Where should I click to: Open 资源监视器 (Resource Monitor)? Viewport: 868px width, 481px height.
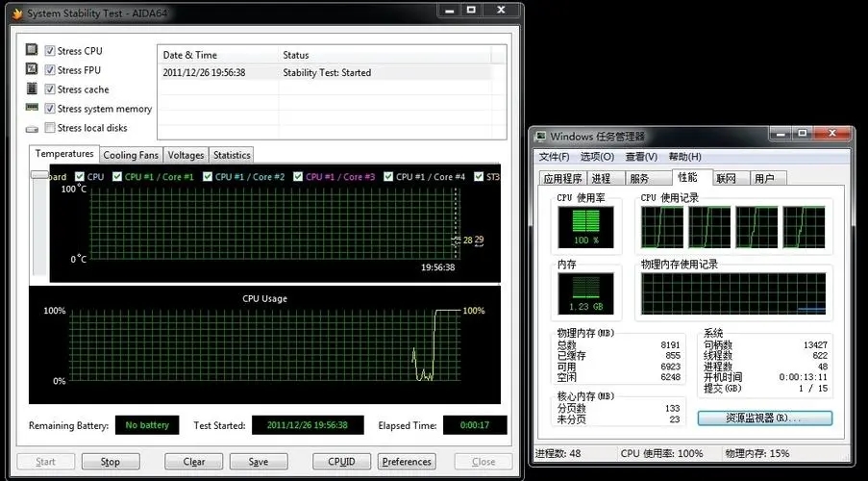(x=764, y=418)
